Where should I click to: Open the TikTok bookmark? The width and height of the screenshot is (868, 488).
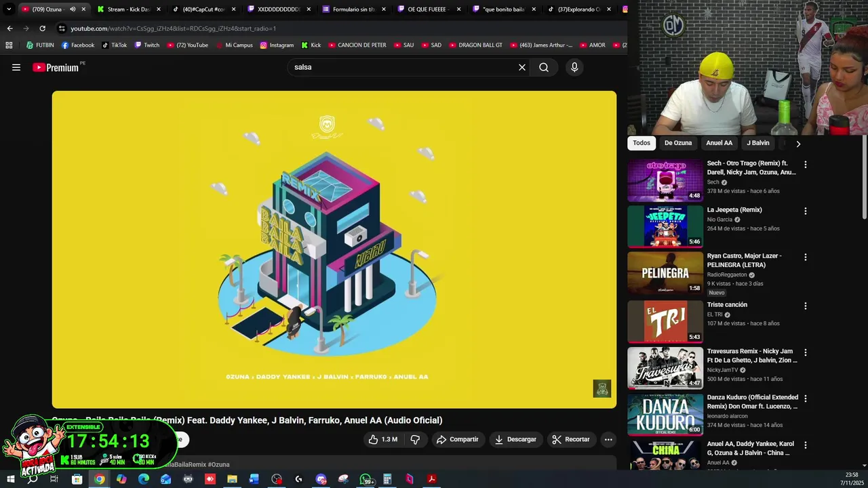point(114,45)
